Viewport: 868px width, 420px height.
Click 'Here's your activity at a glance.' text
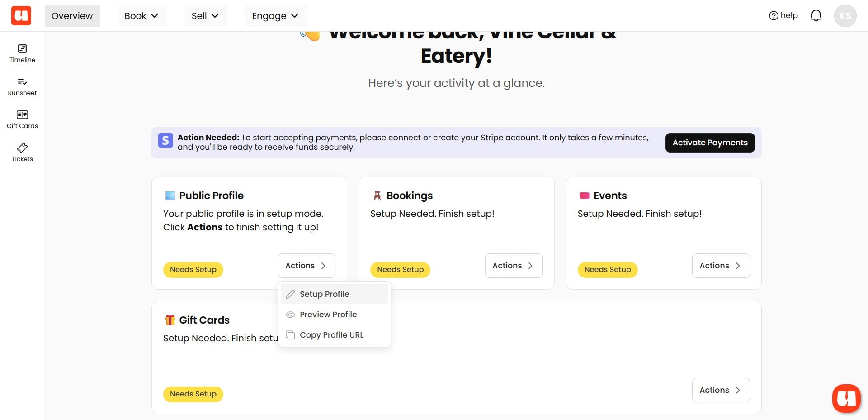coord(457,83)
